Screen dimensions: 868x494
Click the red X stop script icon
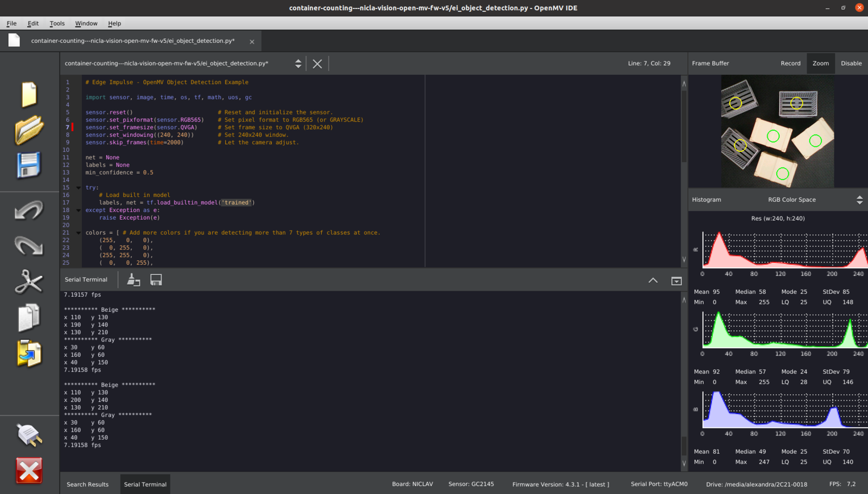pos(29,470)
